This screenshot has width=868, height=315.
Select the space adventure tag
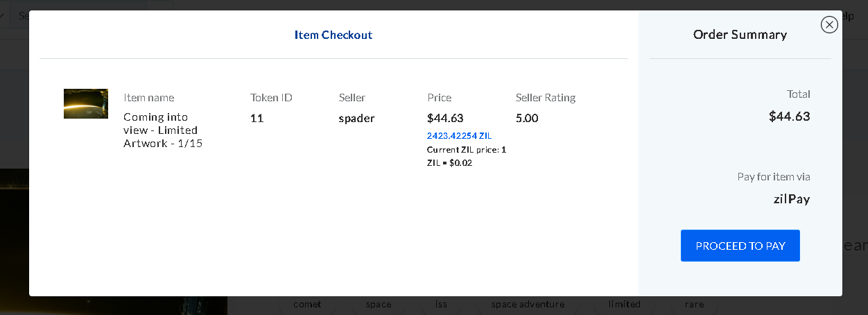(x=528, y=304)
